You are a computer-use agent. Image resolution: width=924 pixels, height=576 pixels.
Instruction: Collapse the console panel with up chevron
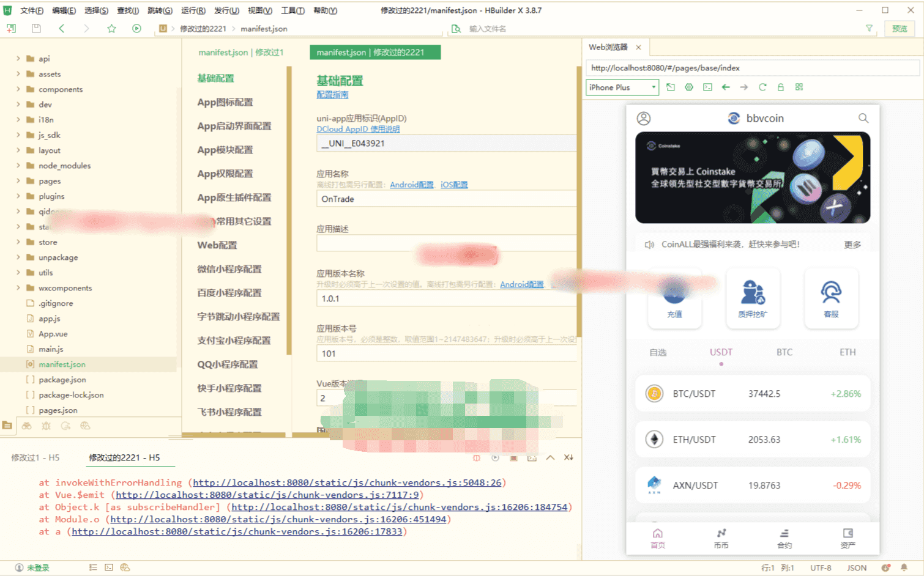coord(550,457)
